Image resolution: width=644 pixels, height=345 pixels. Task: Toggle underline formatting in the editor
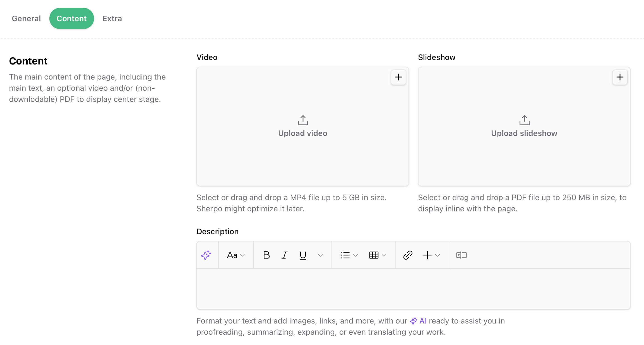click(x=303, y=255)
